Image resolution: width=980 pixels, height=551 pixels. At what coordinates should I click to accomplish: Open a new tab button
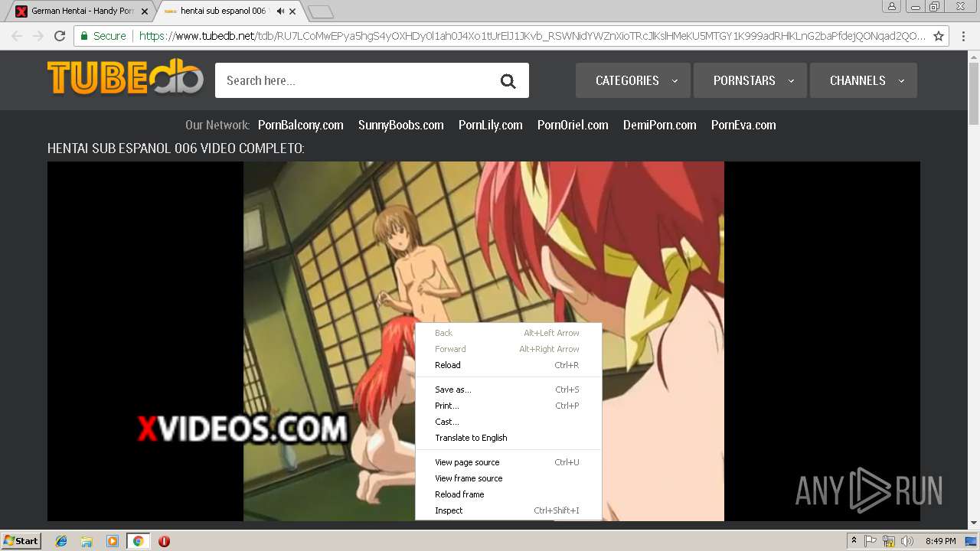click(x=320, y=11)
